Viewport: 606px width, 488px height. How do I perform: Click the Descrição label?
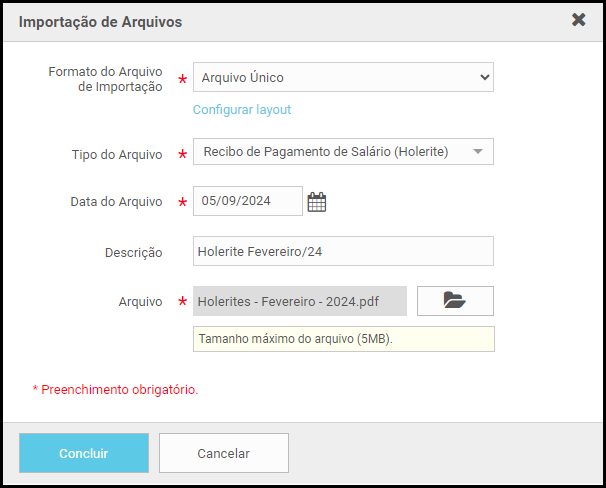pos(134,253)
